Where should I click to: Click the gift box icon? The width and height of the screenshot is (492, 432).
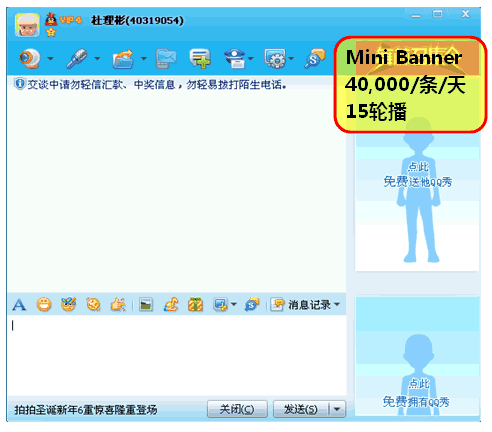pyautogui.click(x=195, y=304)
